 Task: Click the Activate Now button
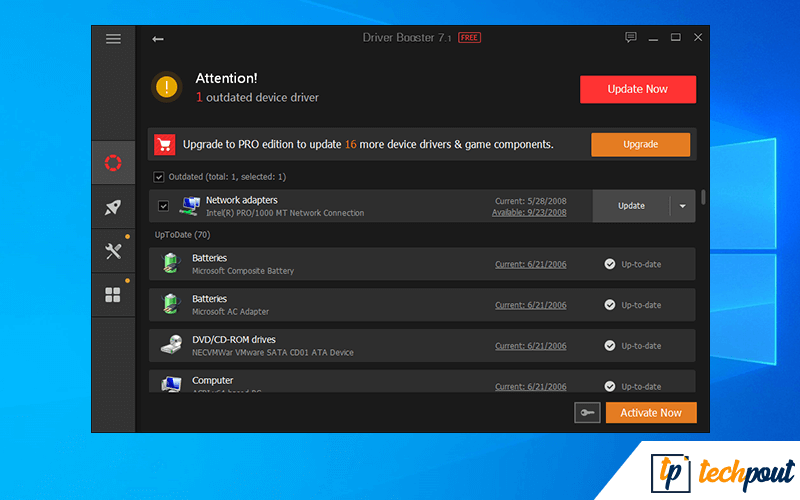click(x=650, y=413)
